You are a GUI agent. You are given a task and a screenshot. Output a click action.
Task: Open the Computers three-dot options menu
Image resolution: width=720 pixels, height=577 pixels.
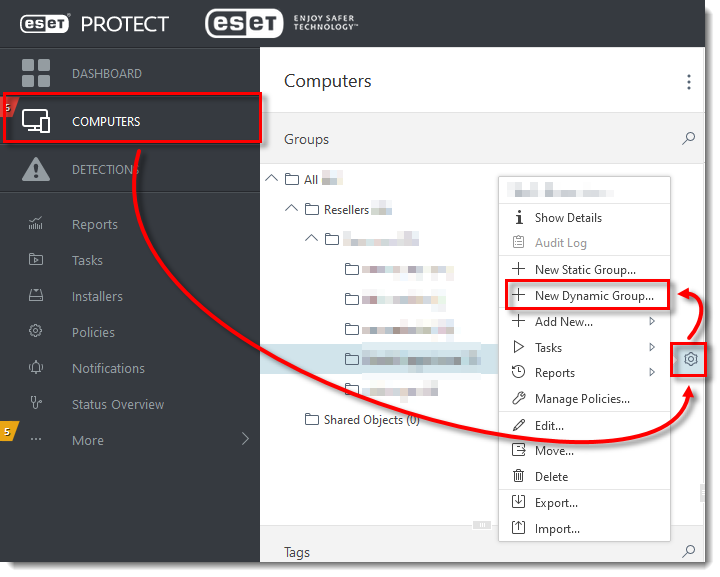pos(689,82)
